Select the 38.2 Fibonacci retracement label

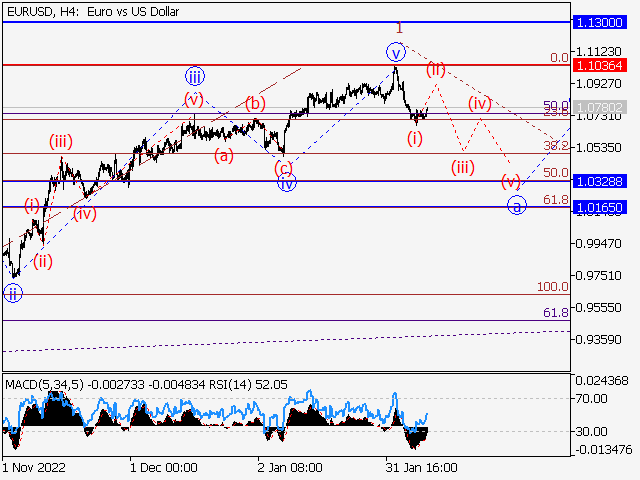tap(555, 146)
